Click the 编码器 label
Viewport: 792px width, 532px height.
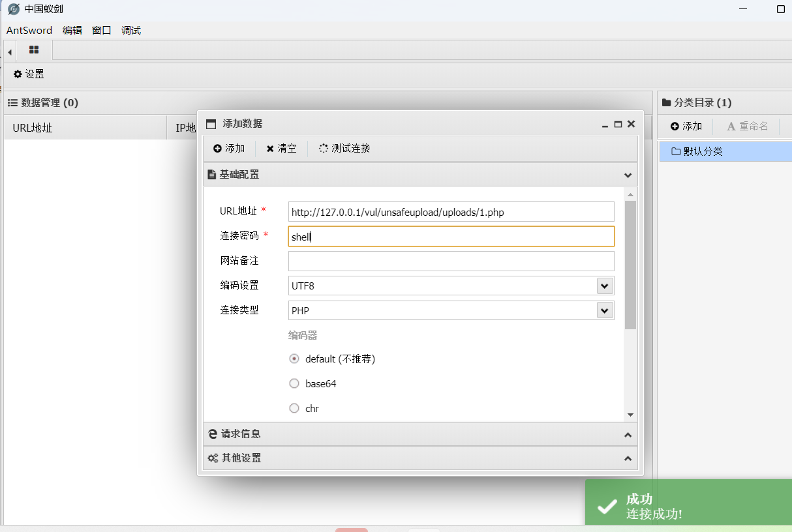coord(303,335)
